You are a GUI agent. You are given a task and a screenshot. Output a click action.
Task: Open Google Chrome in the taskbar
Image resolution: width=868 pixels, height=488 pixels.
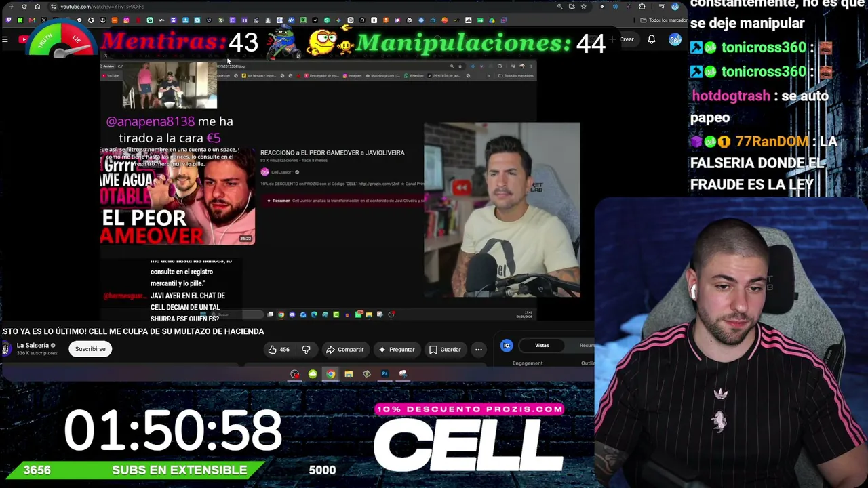pyautogui.click(x=330, y=374)
